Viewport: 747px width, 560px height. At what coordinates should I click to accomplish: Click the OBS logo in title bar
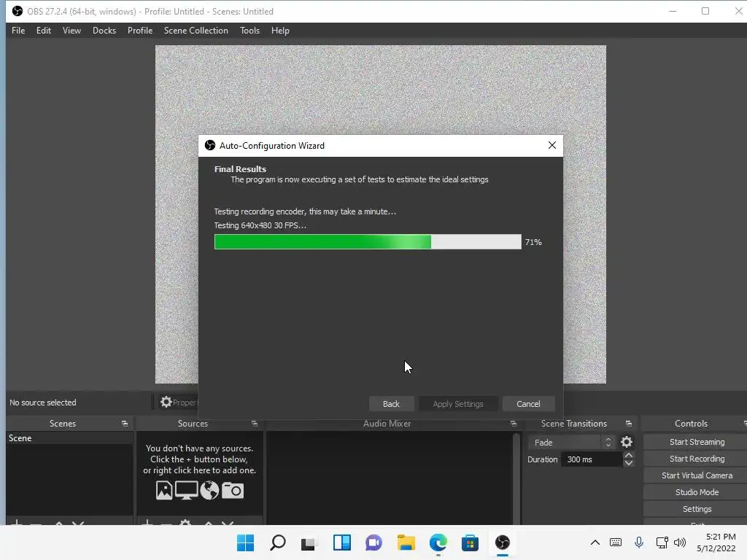pos(18,11)
